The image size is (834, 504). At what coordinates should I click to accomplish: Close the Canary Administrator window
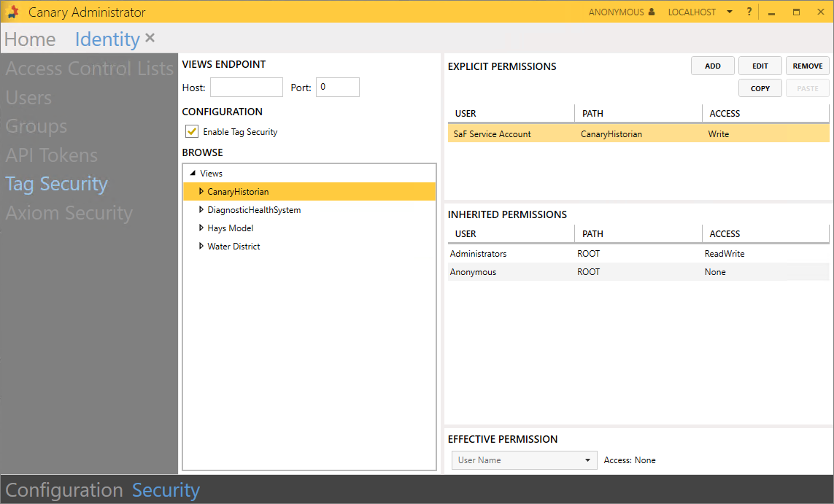pos(821,12)
